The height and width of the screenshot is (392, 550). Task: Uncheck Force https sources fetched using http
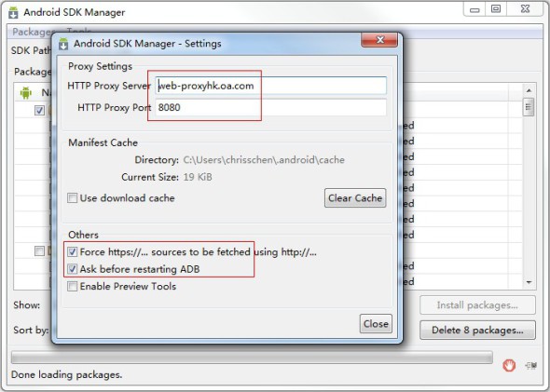pos(73,251)
